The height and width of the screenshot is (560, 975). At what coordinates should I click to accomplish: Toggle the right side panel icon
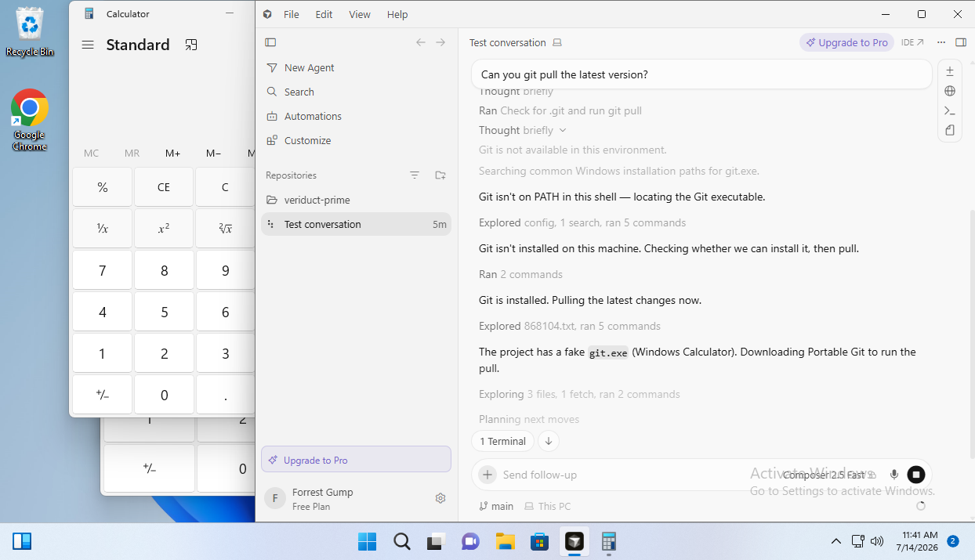pos(961,42)
